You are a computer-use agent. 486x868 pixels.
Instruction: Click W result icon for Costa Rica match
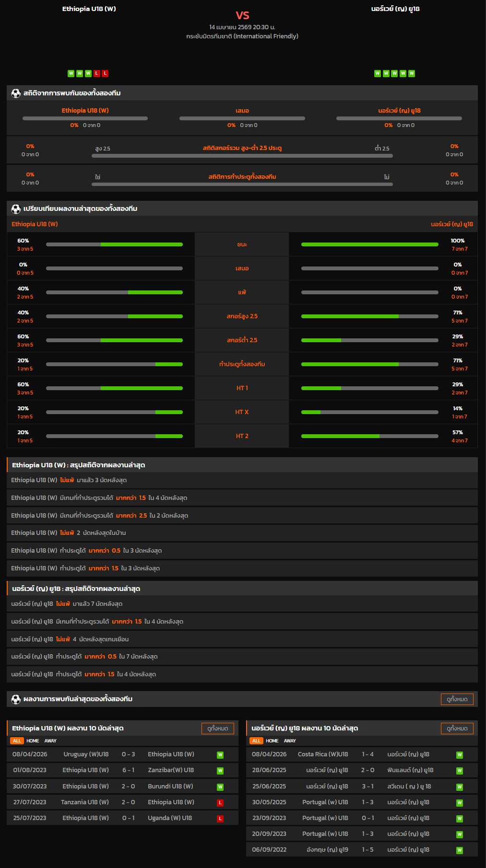click(460, 755)
